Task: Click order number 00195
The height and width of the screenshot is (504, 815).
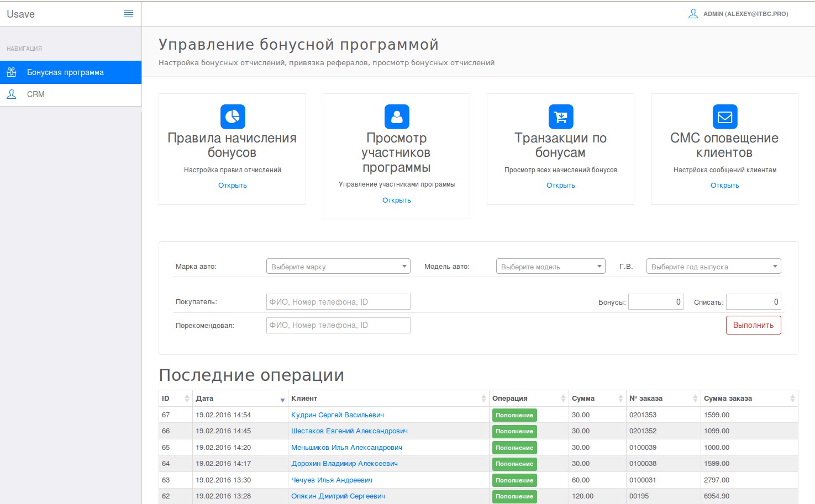Action: point(639,496)
